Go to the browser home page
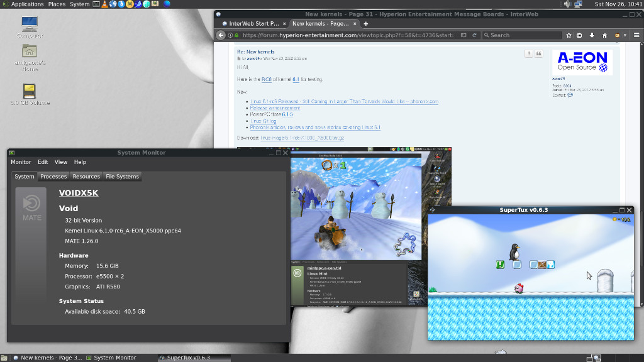The height and width of the screenshot is (362, 644). pyautogui.click(x=604, y=35)
